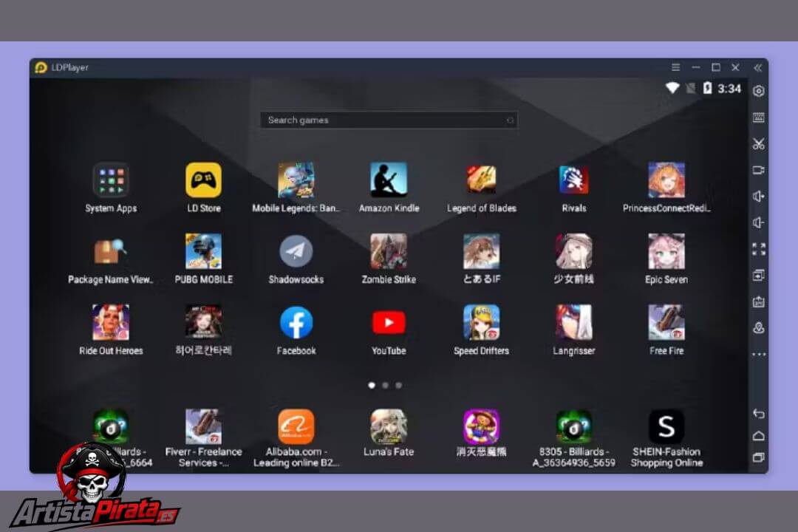This screenshot has width=798, height=532.
Task: Click the 3:34 clock in status bar
Action: (729, 89)
